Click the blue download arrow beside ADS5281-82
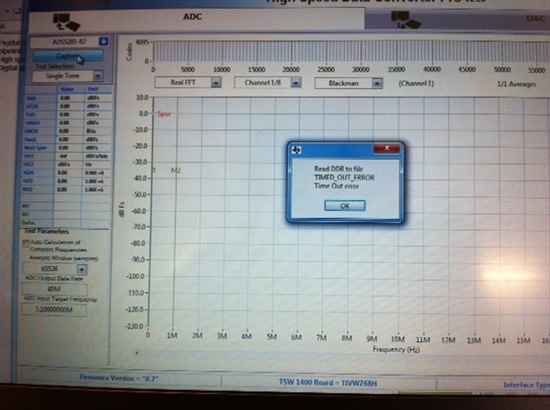The height and width of the screenshot is (410, 550). tap(103, 41)
